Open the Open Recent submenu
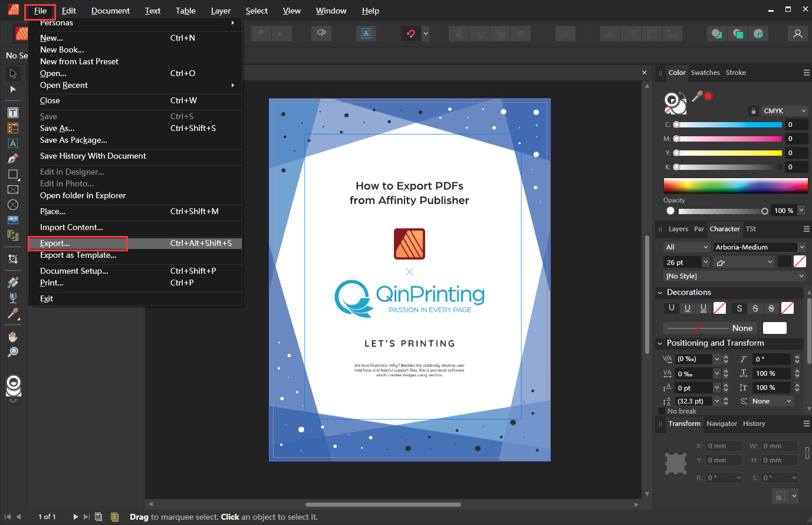812x525 pixels. pyautogui.click(x=135, y=85)
